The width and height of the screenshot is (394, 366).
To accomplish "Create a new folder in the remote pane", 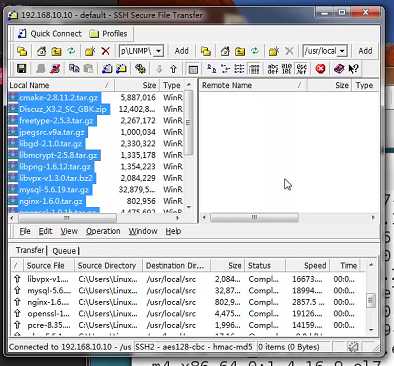I will pyautogui.click(x=274, y=51).
